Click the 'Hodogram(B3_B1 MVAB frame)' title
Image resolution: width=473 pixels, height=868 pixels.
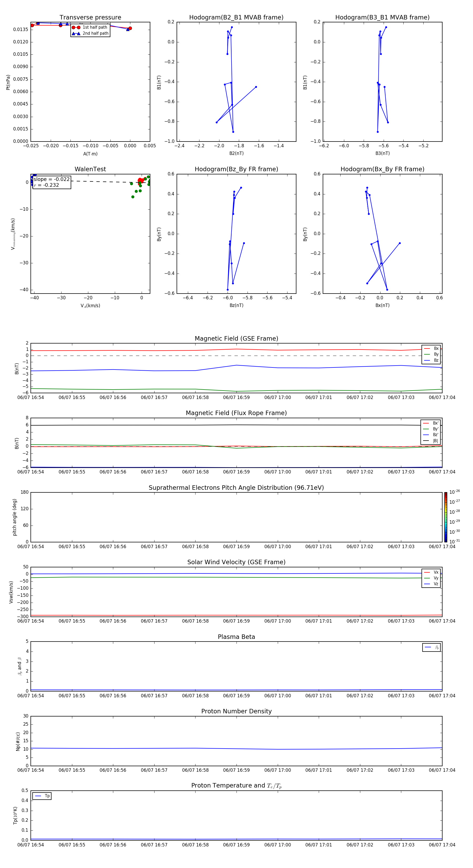(382, 18)
